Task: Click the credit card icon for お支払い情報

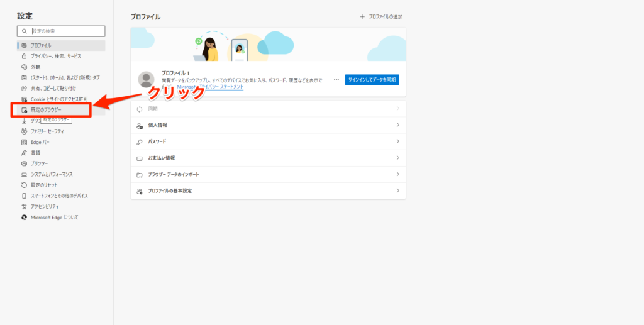Action: [x=140, y=158]
